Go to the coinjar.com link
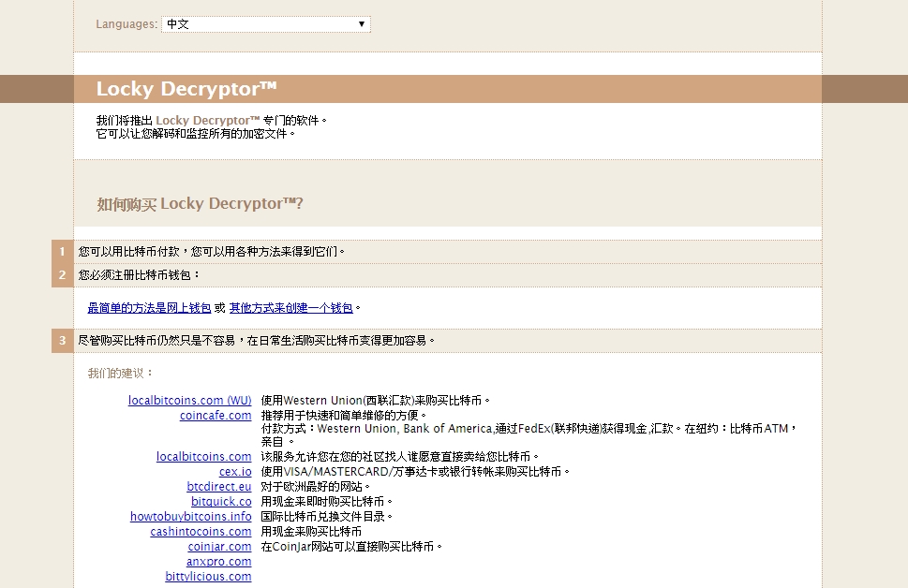 (219, 547)
